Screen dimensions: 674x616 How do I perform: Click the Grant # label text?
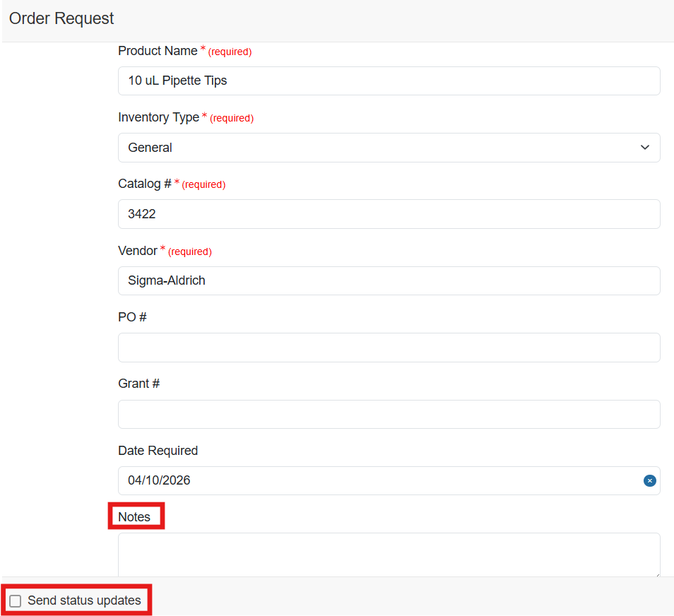[x=138, y=384]
